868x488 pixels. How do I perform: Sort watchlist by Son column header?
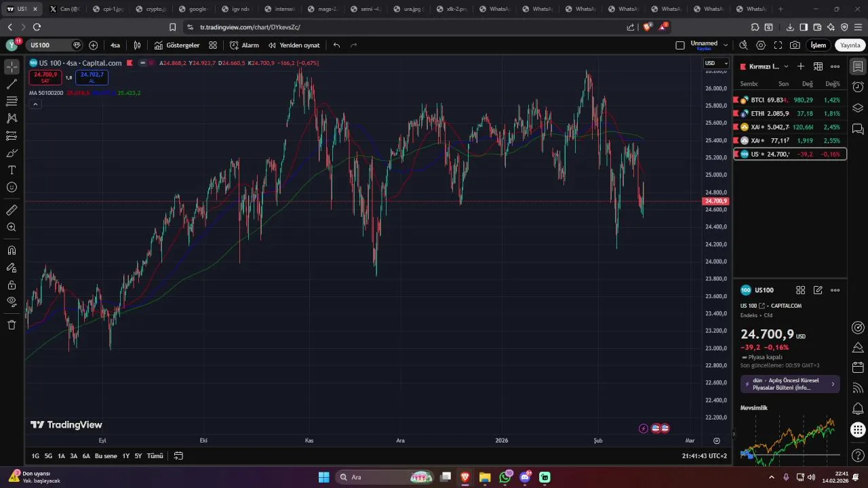783,84
